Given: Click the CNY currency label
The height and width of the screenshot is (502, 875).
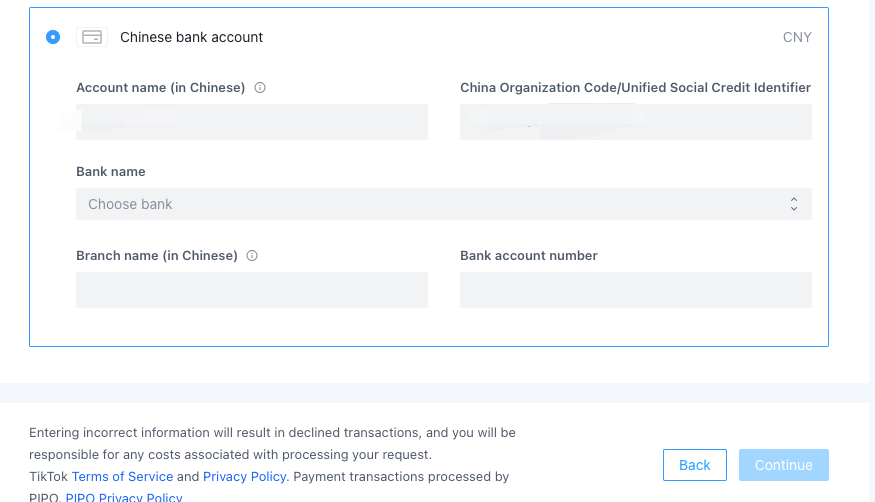Looking at the screenshot, I should pos(797,38).
